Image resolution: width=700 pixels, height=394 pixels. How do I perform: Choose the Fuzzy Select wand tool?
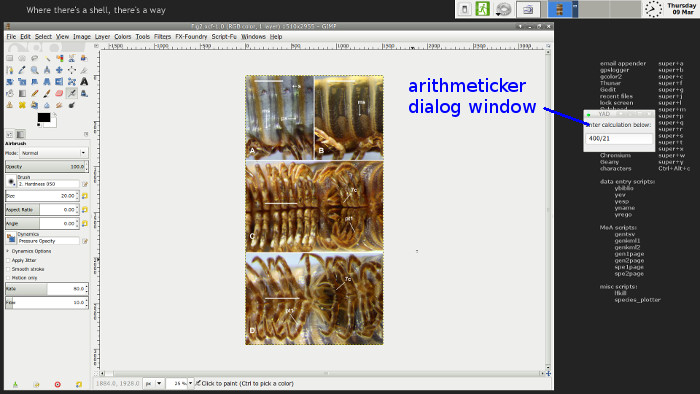(47, 58)
